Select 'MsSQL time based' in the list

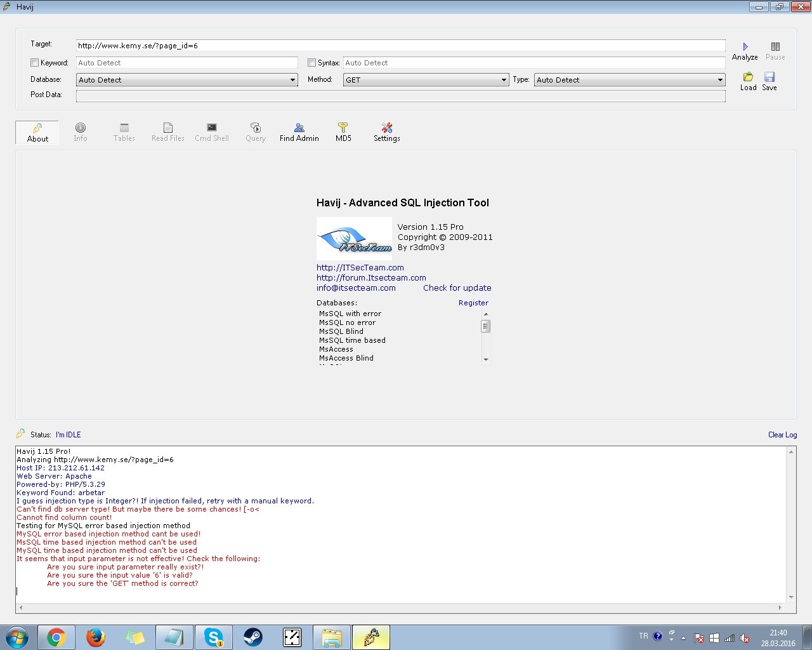352,340
